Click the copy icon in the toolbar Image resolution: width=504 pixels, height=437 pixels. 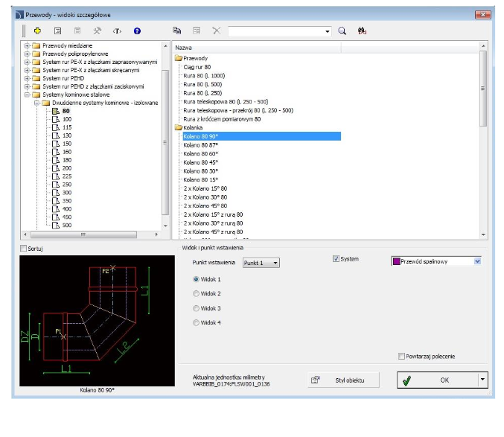(177, 31)
